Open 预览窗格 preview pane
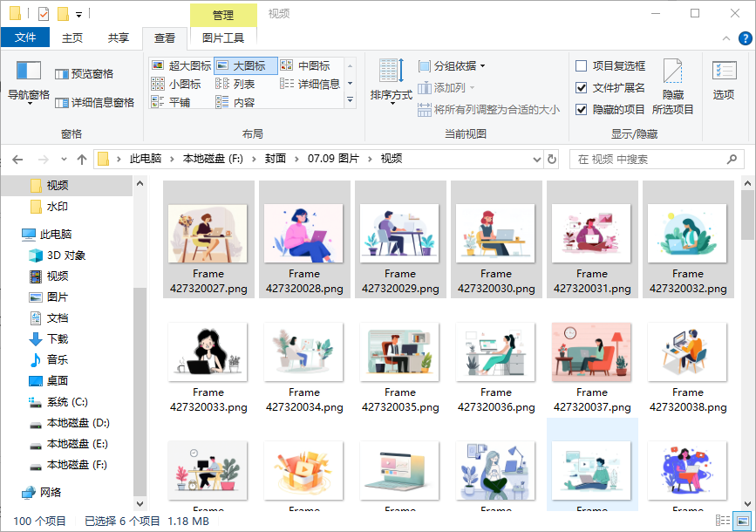Image resolution: width=756 pixels, height=532 pixels. click(85, 74)
